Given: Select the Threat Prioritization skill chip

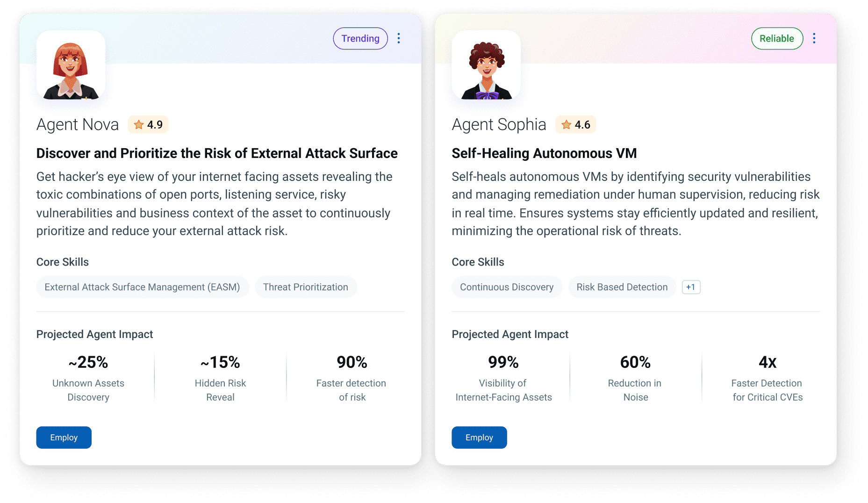Looking at the screenshot, I should (306, 287).
